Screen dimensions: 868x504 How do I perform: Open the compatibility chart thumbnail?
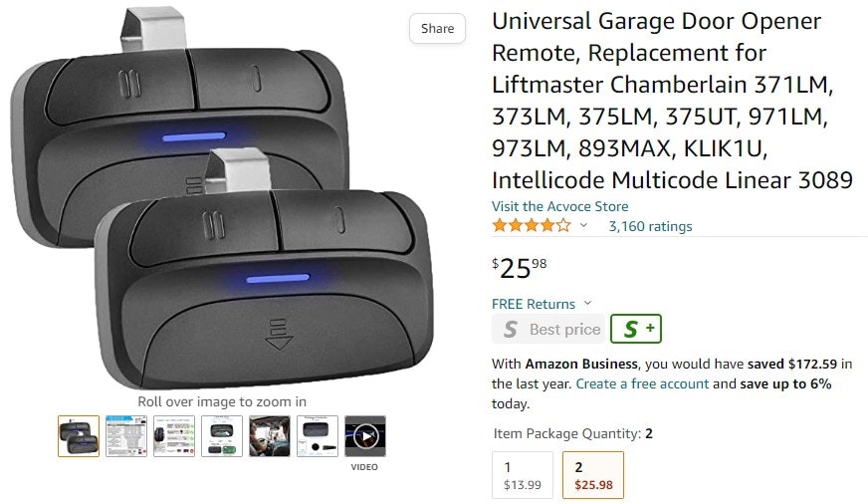pyautogui.click(x=126, y=436)
